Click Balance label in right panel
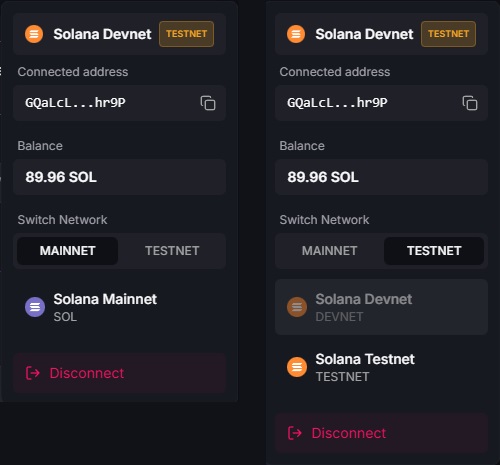500x465 pixels. [302, 146]
